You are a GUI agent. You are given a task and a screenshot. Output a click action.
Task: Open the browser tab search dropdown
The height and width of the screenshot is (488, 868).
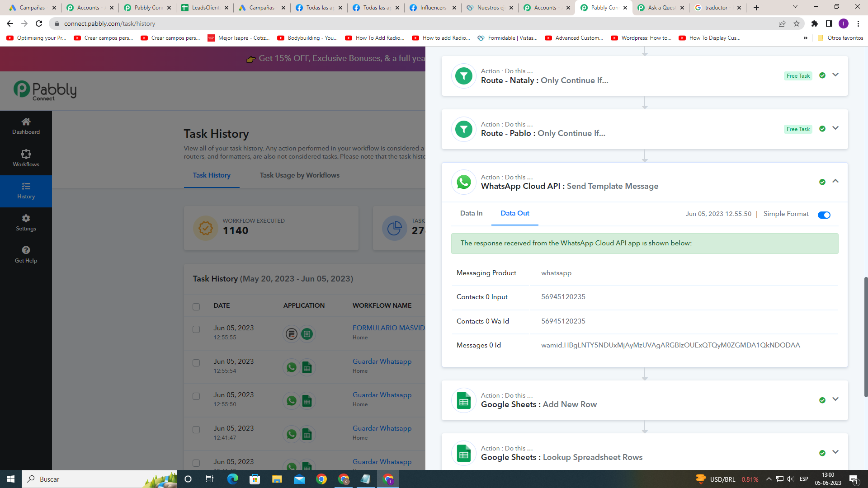tap(795, 7)
